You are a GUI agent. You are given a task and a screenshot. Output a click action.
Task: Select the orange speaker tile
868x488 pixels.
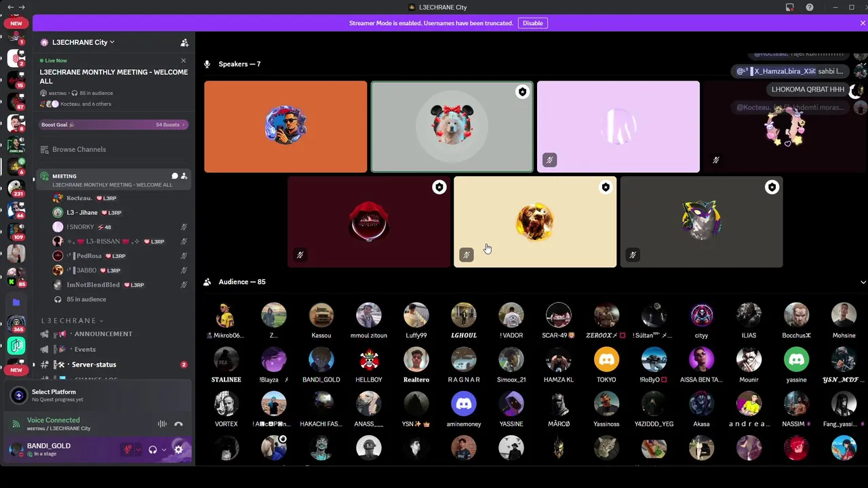[x=285, y=127]
